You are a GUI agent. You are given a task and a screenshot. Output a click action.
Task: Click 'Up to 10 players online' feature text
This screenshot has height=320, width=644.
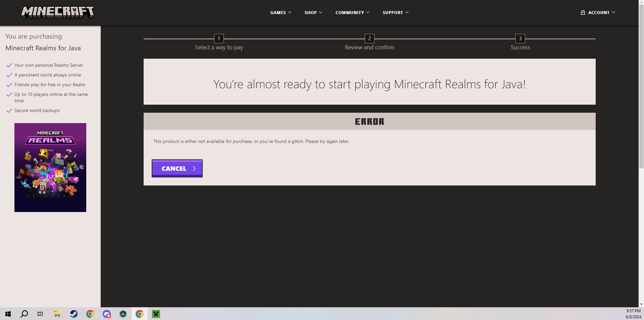coord(51,98)
